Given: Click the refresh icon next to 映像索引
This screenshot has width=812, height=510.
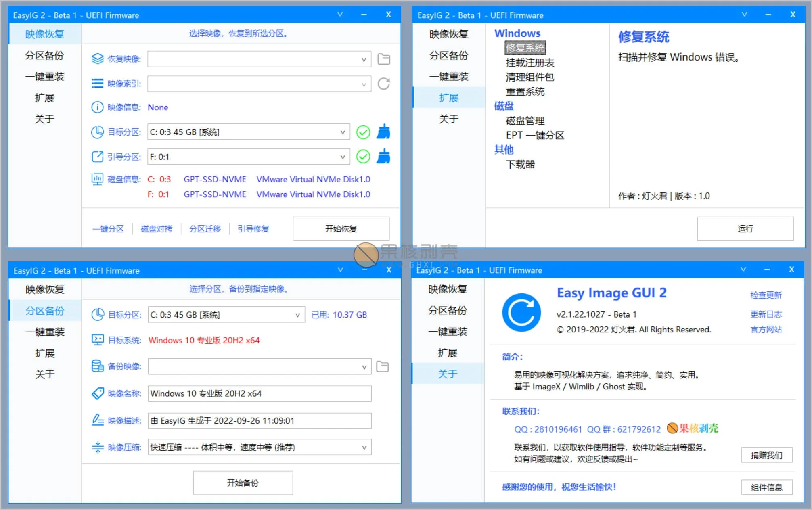Looking at the screenshot, I should (x=384, y=84).
